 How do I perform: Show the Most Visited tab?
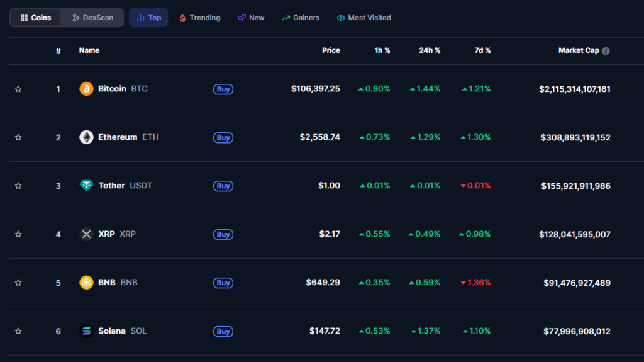coord(364,18)
